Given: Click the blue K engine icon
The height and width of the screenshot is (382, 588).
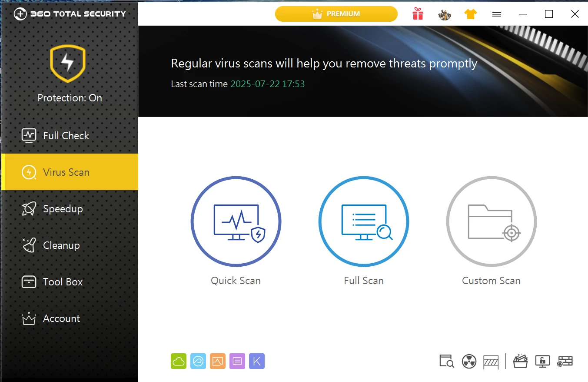Looking at the screenshot, I should click(257, 361).
